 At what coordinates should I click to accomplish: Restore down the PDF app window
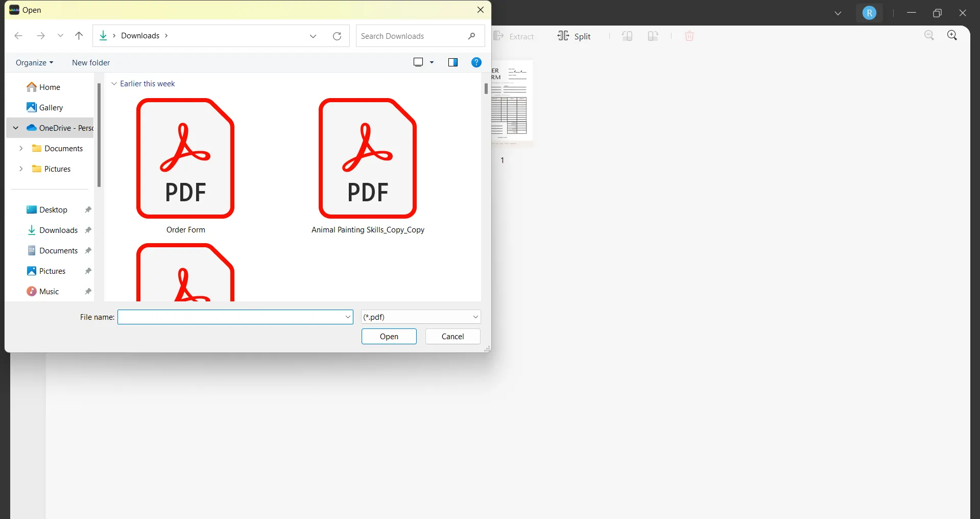(x=937, y=13)
